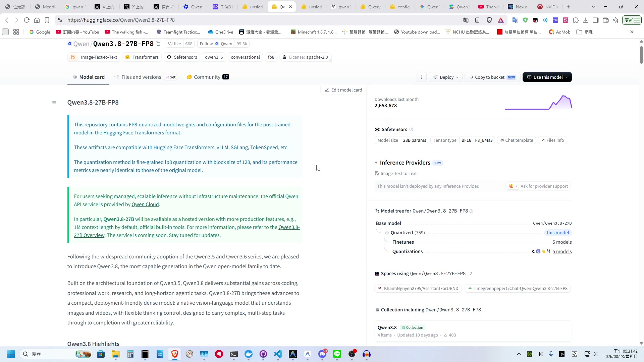Open LINE from the taskbar
Screen dimensions: 644x362
[337, 354]
